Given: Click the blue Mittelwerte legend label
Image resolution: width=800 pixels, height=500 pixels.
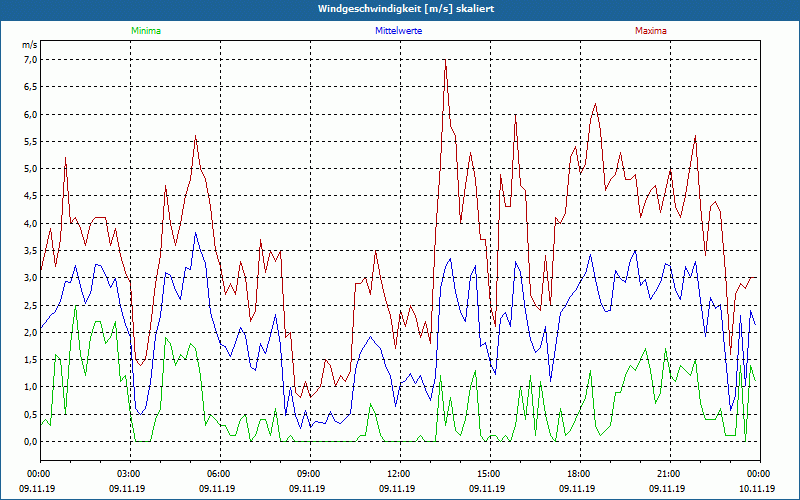Looking at the screenshot, I should pos(398,31).
